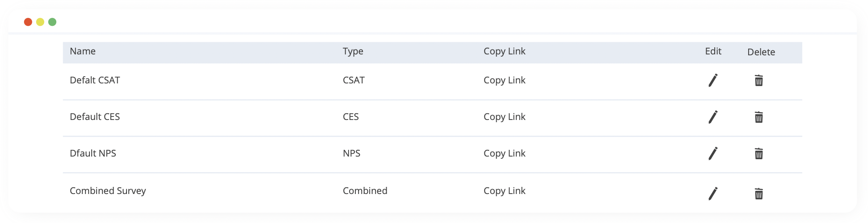
Task: Click the red window close dot
Action: [x=28, y=22]
